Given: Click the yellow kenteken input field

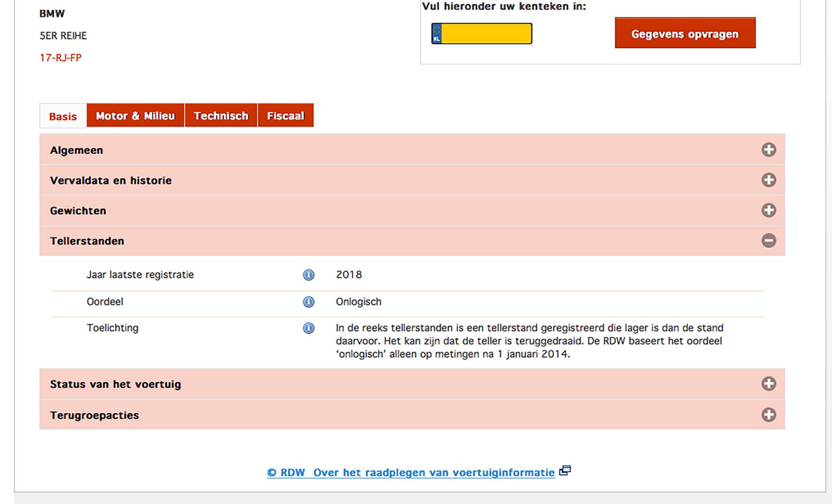Looking at the screenshot, I should point(486,34).
